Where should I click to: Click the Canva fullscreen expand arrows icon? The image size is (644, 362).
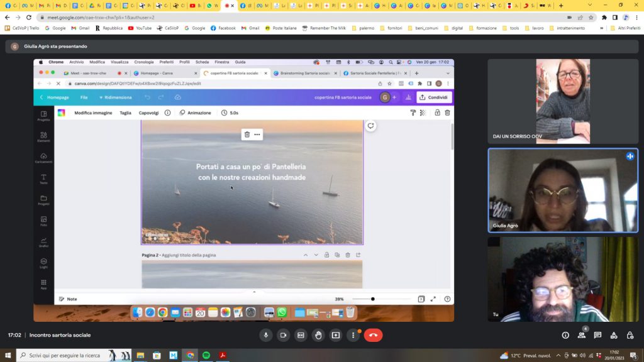coord(433,299)
